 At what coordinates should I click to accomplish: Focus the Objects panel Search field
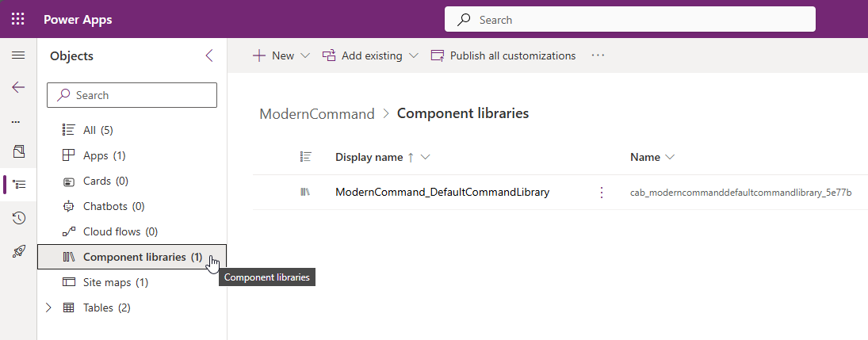(x=132, y=95)
